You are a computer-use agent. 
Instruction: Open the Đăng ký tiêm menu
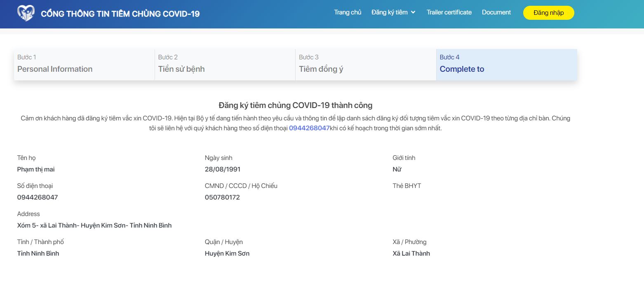(390, 12)
